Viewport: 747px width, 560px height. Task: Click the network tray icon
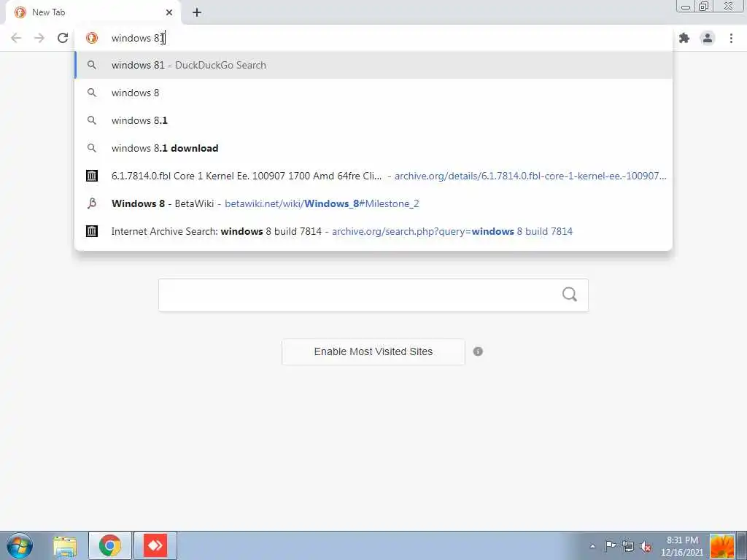pyautogui.click(x=628, y=546)
